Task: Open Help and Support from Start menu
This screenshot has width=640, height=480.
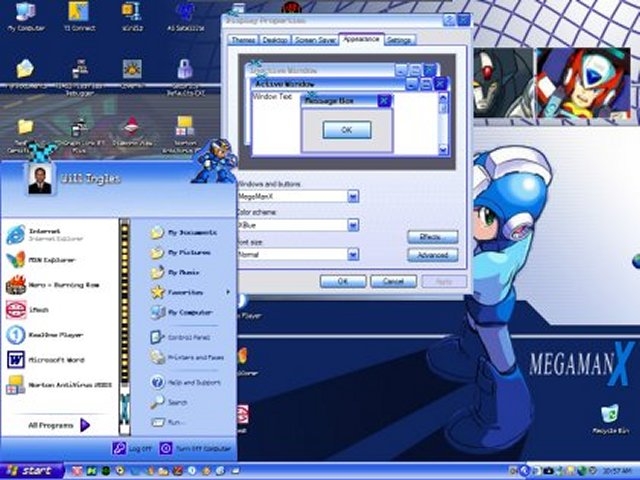Action: point(184,382)
